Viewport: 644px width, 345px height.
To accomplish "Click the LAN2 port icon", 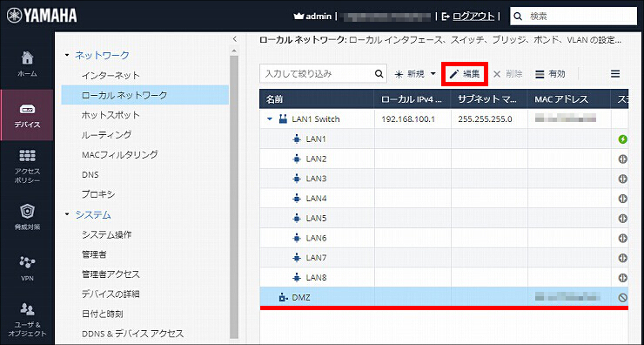I will (x=297, y=159).
